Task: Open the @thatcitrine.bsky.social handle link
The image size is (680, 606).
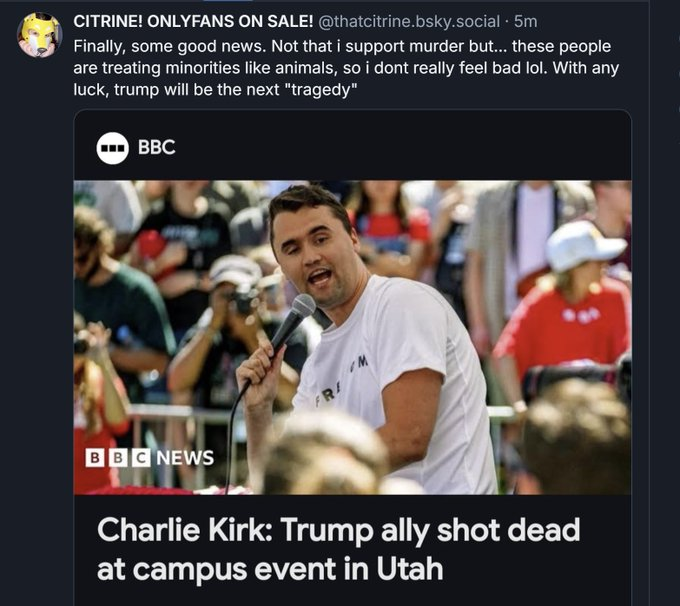Action: [x=409, y=21]
